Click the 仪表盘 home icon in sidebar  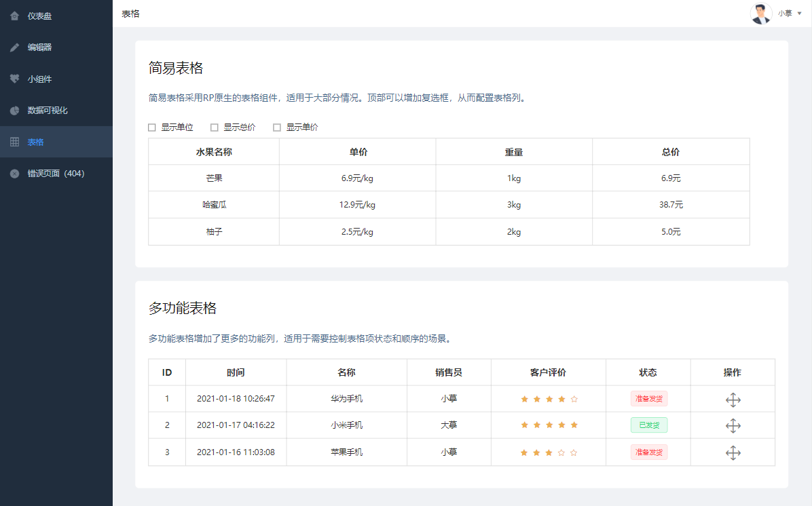pos(15,16)
